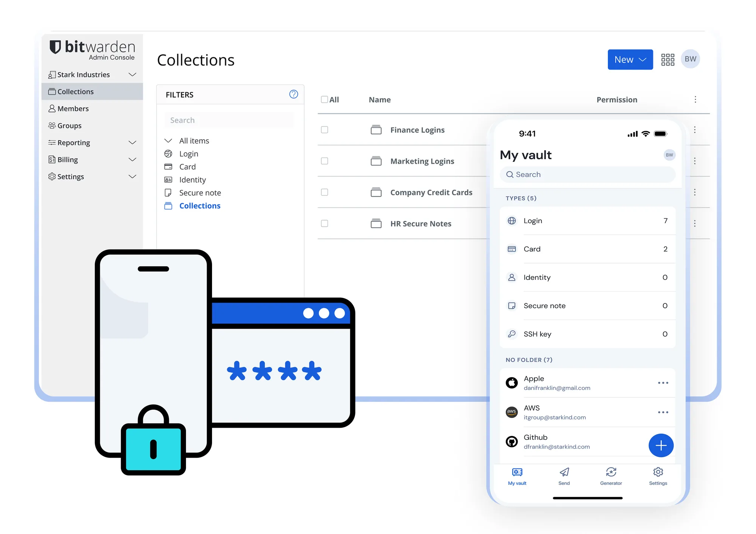The height and width of the screenshot is (534, 756).
Task: Open the filters help question-mark icon
Action: coord(294,94)
